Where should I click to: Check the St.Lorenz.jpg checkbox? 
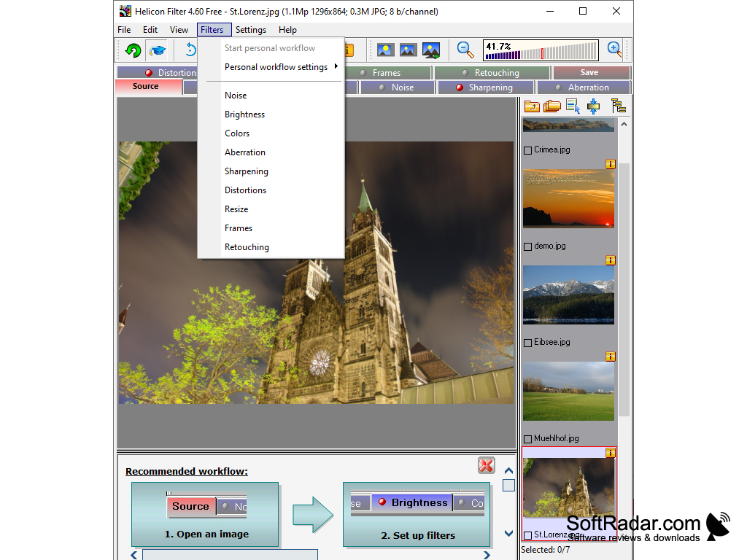pos(527,535)
